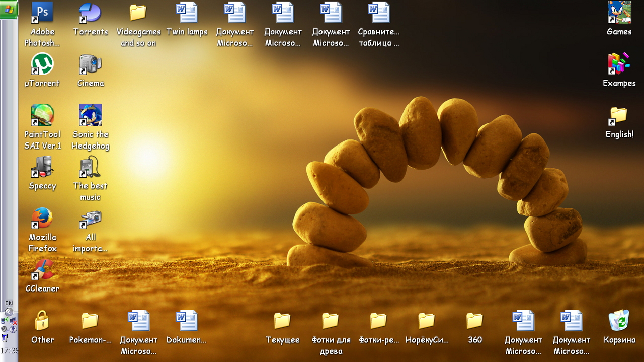
Task: Expand hidden tray icons with arrow
Action: click(x=9, y=312)
